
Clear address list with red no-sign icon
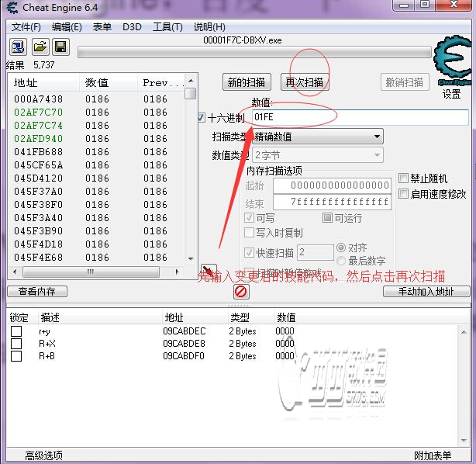[241, 292]
